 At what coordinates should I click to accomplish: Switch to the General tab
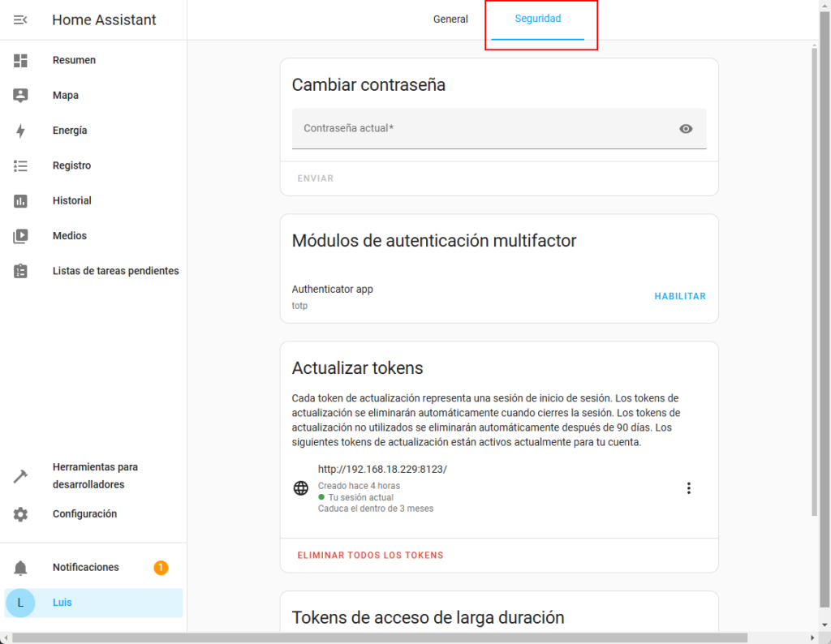[x=450, y=19]
